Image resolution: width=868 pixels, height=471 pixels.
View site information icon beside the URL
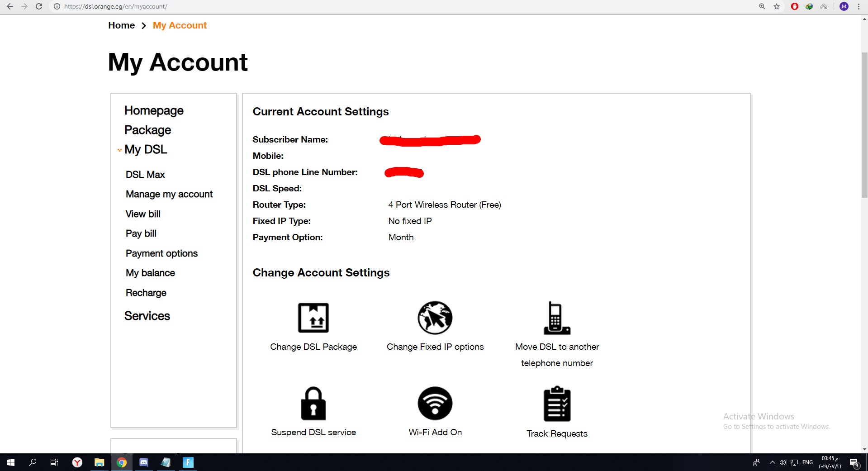tap(57, 6)
